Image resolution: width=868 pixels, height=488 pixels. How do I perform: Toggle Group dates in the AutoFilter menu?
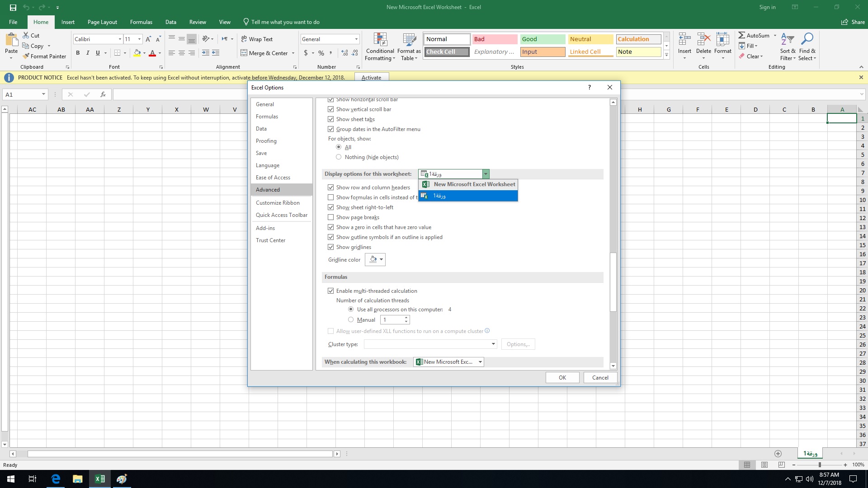click(x=331, y=129)
